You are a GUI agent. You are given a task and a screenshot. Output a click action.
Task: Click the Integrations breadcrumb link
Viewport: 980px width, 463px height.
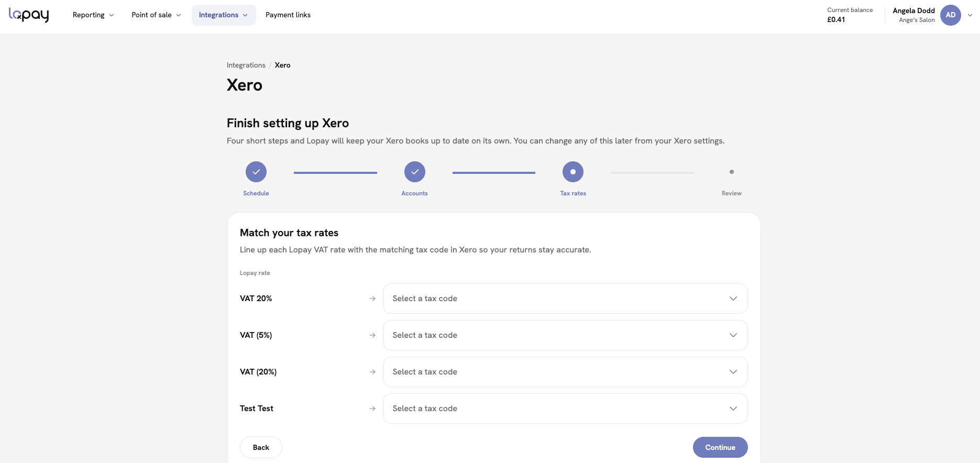tap(246, 65)
